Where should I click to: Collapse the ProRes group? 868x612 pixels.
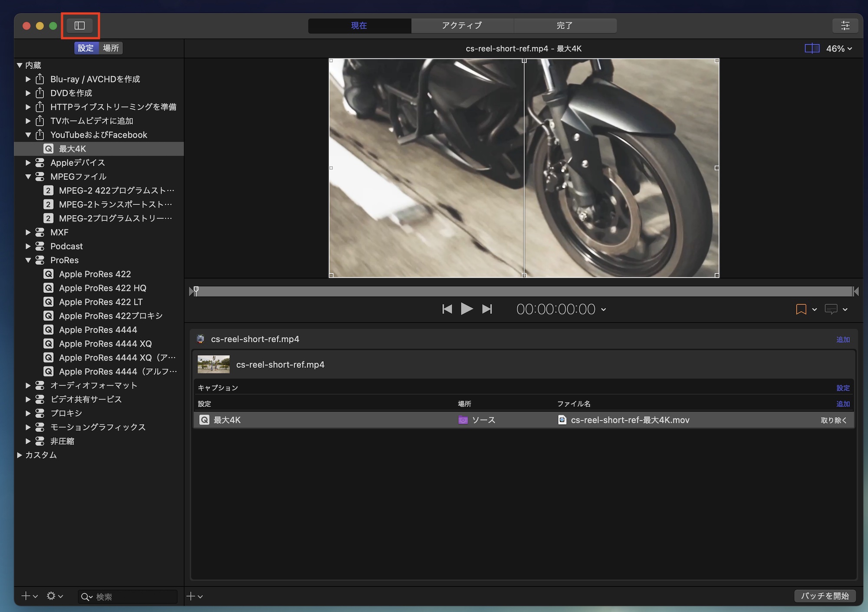click(28, 260)
